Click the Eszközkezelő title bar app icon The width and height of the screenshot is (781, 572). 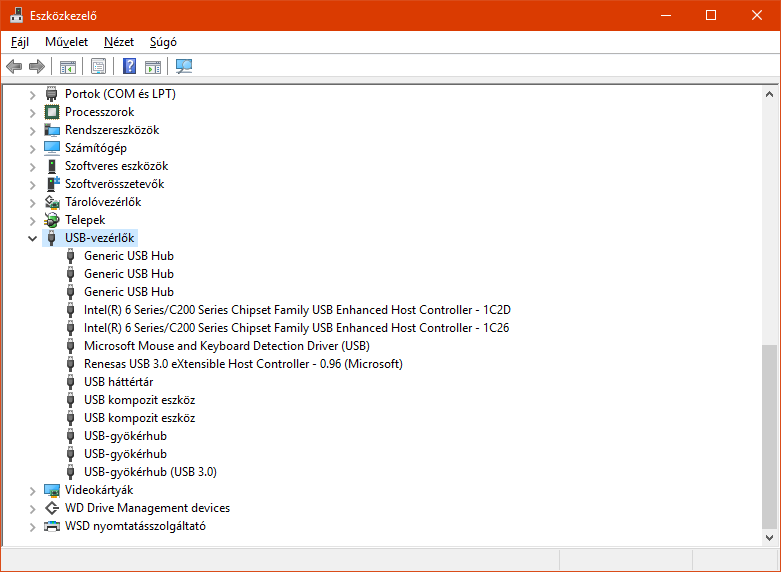[x=16, y=15]
